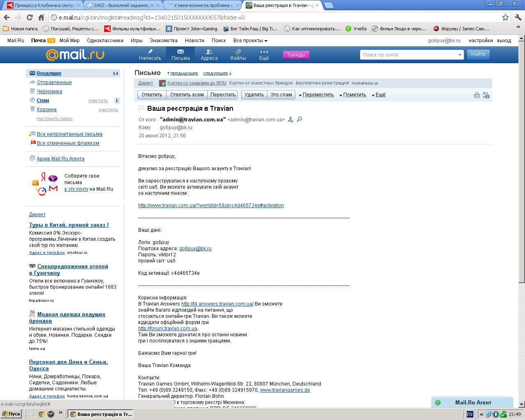Expand quick launch overflow chevrons
Viewport: 525px width, 420px height.
pos(61,413)
